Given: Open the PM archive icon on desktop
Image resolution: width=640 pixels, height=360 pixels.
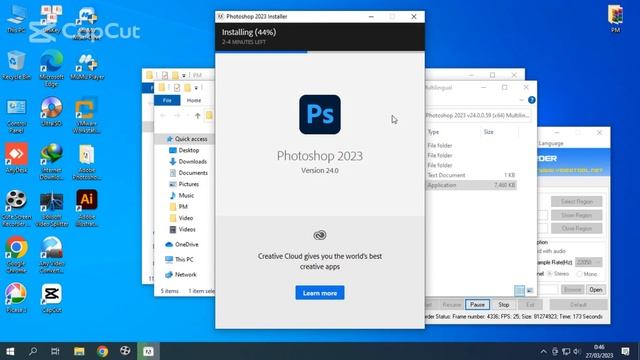Looking at the screenshot, I should [x=616, y=18].
